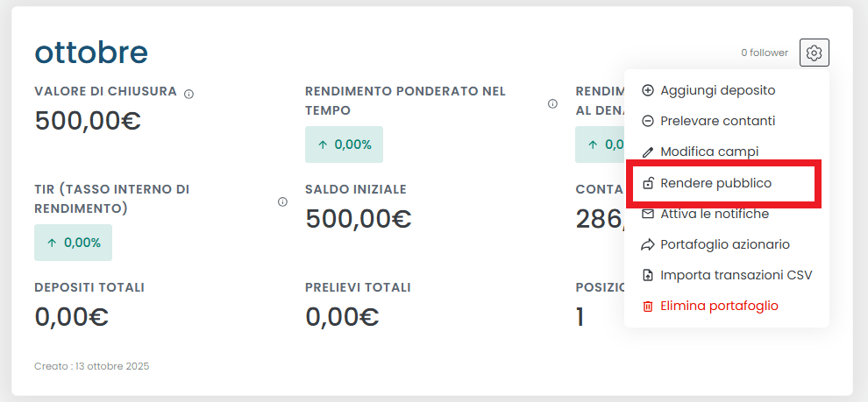Click info icon beside TIR label

point(282,201)
